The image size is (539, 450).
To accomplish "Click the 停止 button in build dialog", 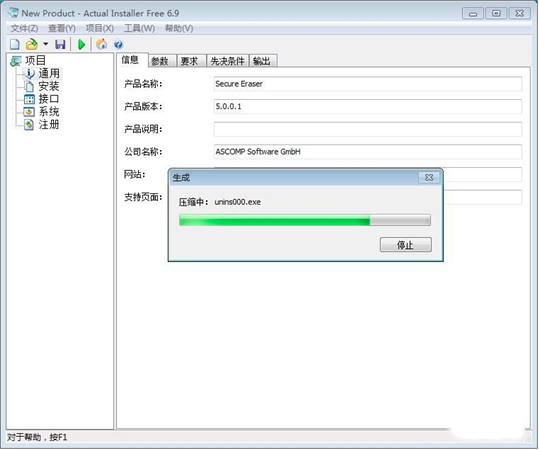I will [406, 245].
